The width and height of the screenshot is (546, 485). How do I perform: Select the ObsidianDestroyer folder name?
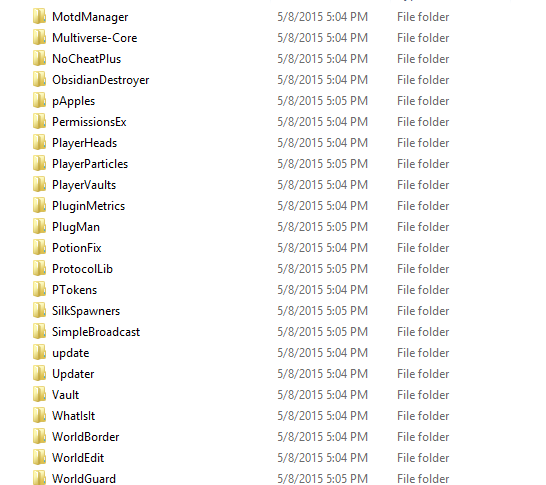click(101, 80)
